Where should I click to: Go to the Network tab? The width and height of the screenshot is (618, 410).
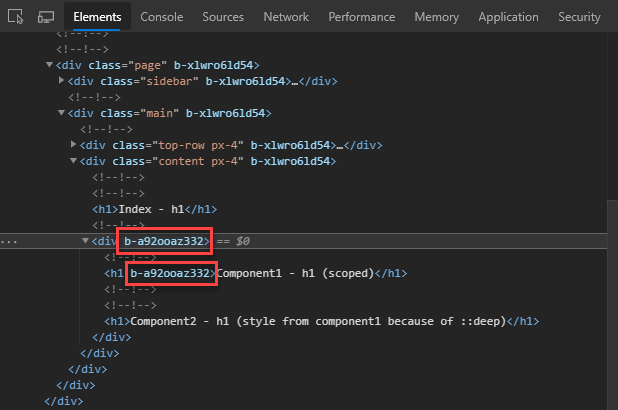(x=286, y=17)
